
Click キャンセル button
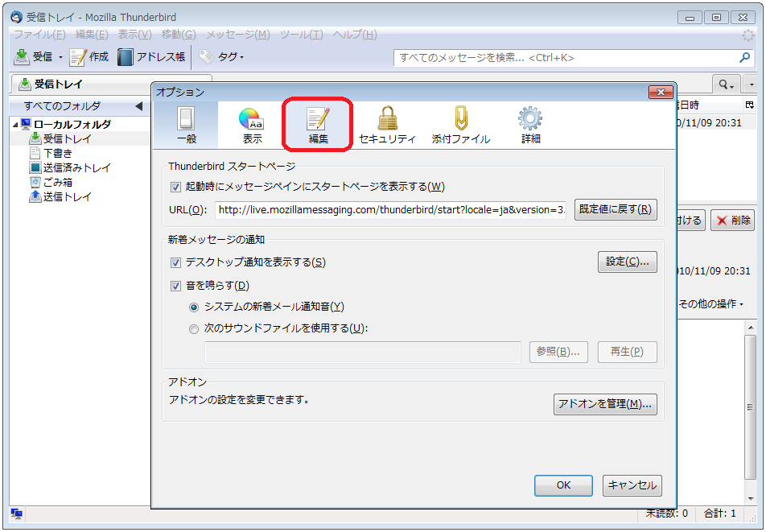(632, 485)
